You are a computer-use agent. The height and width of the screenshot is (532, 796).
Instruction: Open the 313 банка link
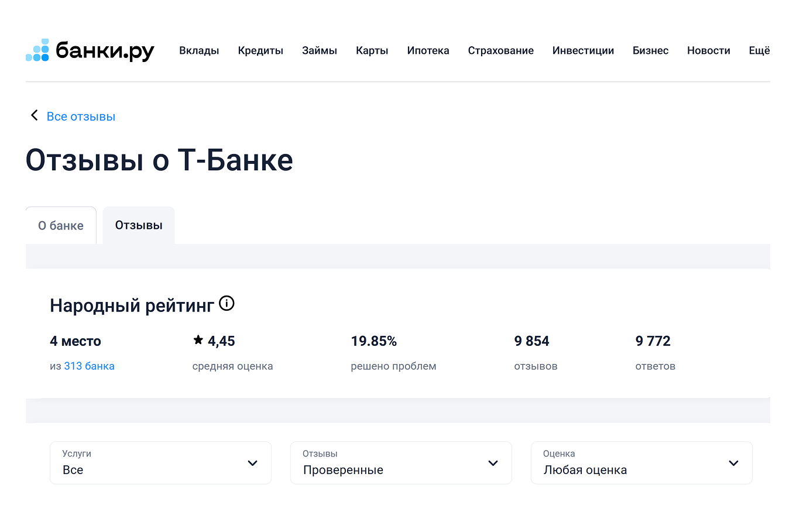click(90, 366)
